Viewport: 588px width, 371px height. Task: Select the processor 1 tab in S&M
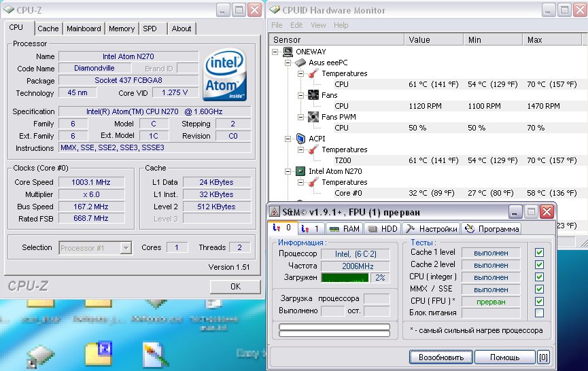click(311, 228)
